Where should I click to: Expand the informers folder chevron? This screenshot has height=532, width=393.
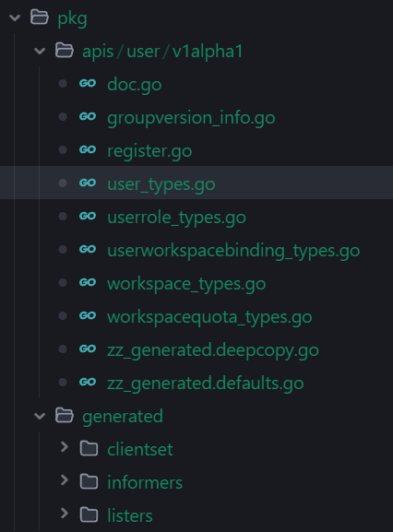(65, 480)
